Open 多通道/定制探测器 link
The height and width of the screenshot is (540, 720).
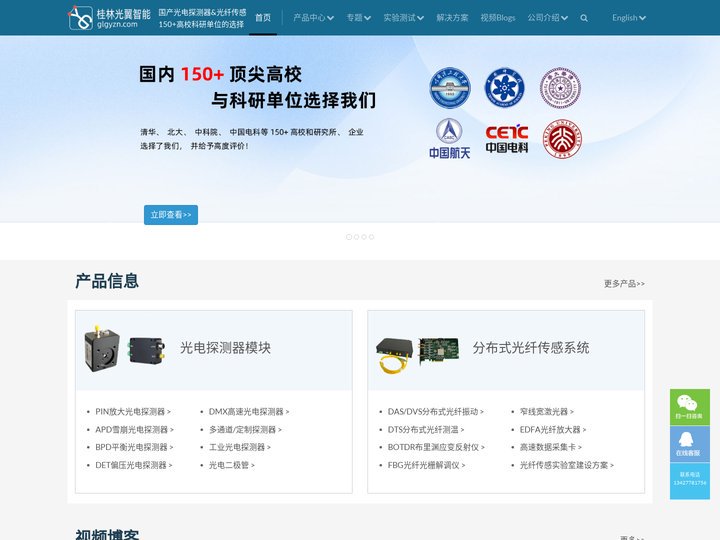[245, 430]
